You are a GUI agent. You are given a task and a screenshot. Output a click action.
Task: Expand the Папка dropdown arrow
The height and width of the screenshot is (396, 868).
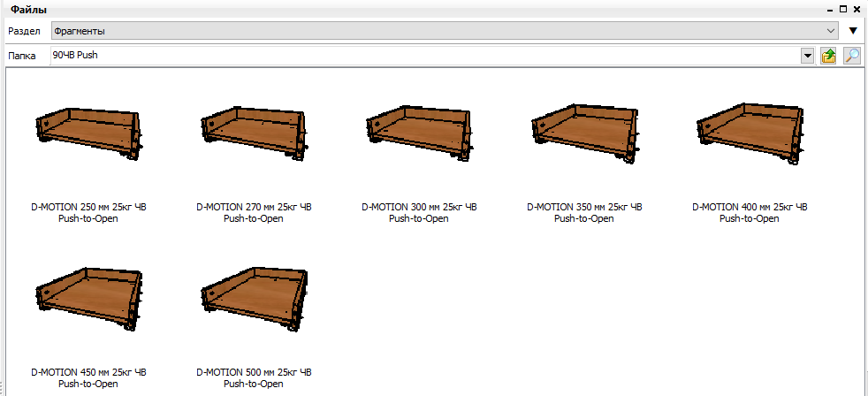[x=808, y=56]
